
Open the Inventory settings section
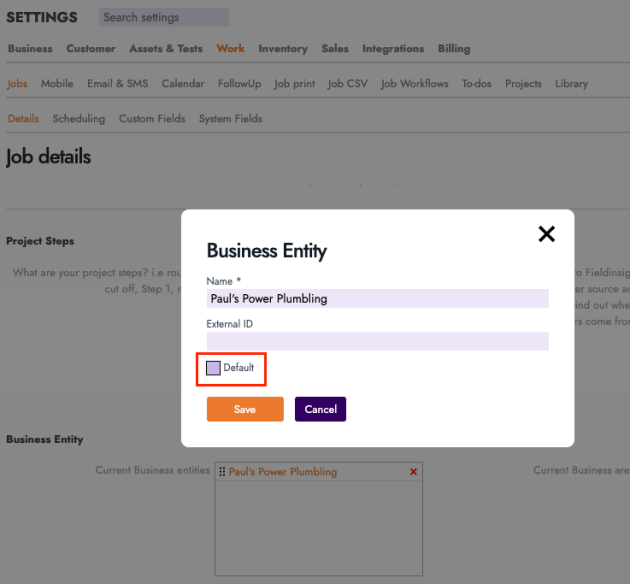[x=283, y=49]
